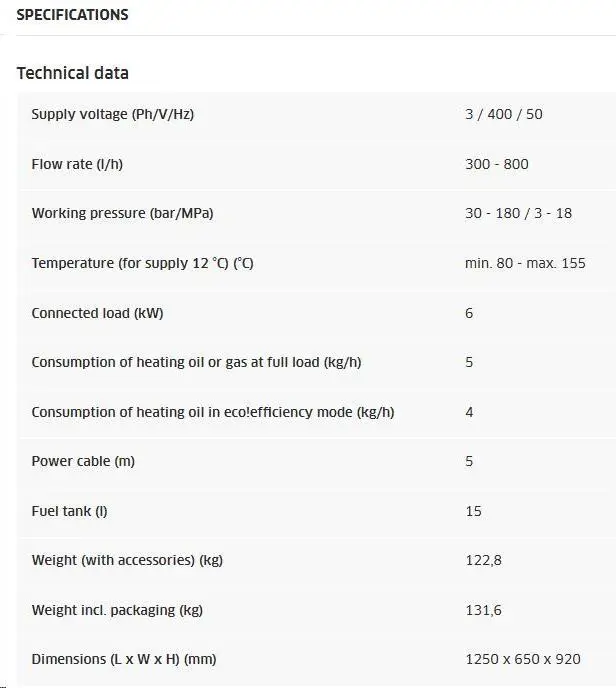Click the Connected load (kW) row label
This screenshot has width=616, height=688.
(x=97, y=313)
